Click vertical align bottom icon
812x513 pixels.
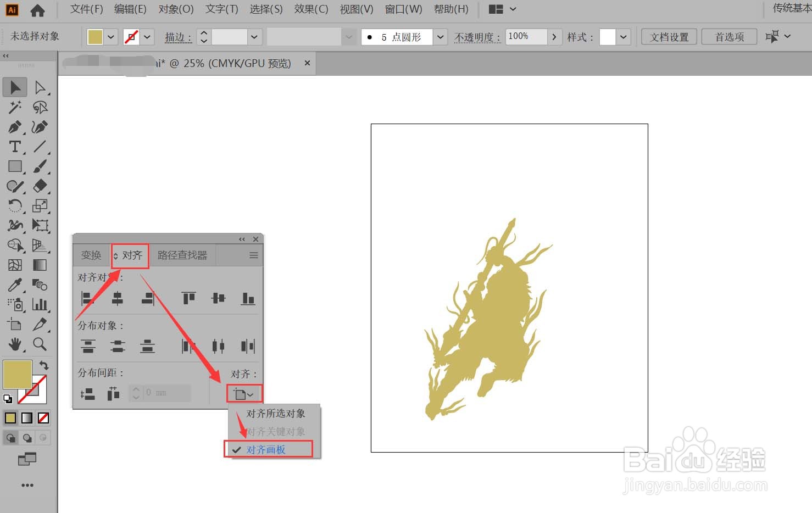coord(248,298)
